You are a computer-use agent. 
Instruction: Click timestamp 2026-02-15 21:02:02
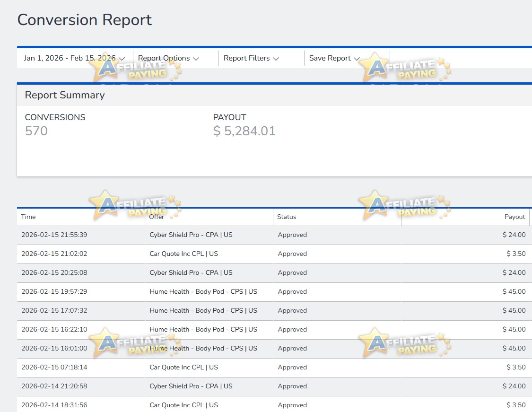(54, 254)
